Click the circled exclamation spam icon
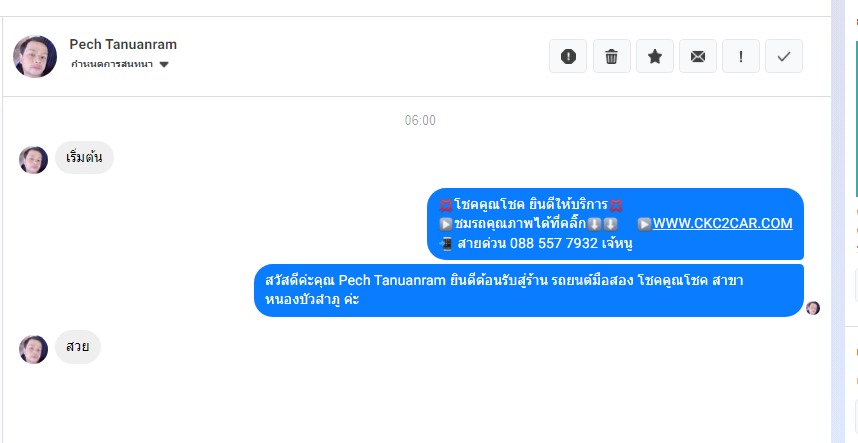 click(x=568, y=56)
